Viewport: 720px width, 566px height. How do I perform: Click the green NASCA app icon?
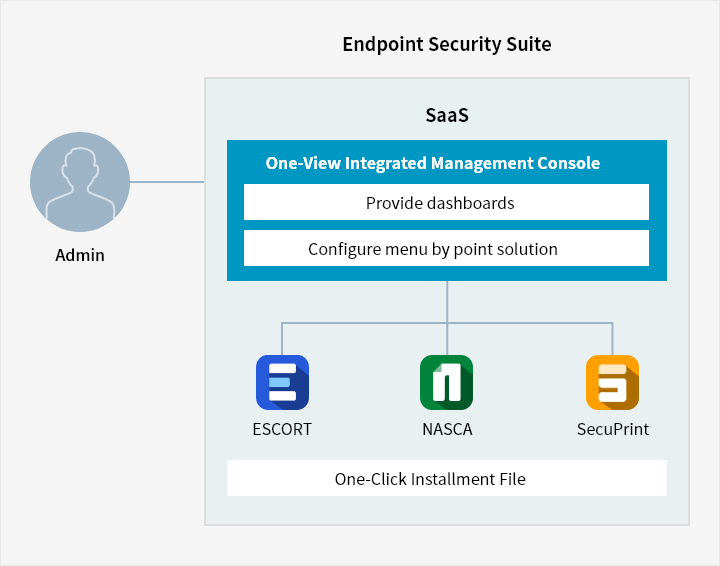(446, 382)
